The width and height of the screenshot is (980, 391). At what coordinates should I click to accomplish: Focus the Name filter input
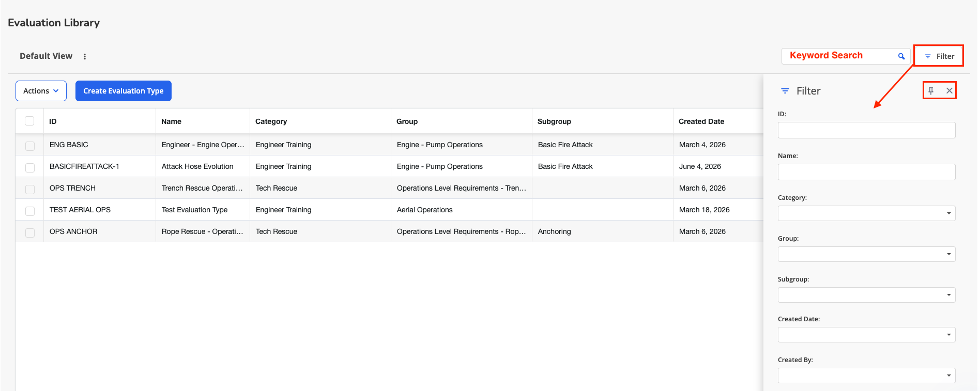[x=866, y=172]
